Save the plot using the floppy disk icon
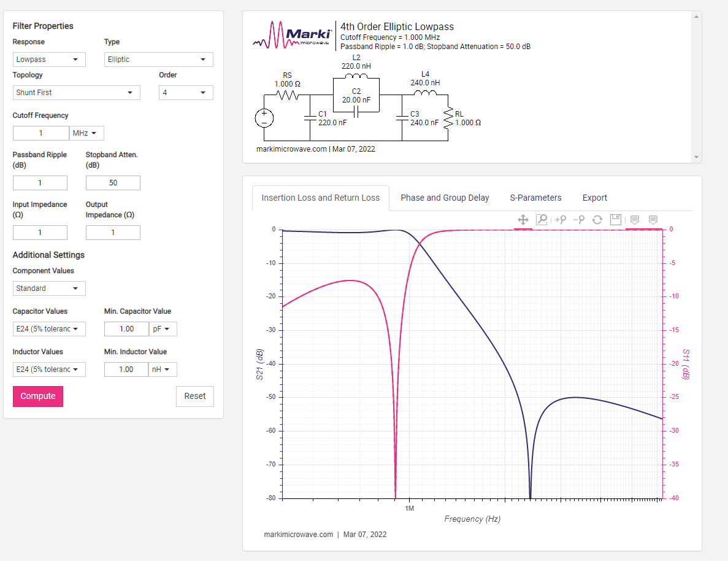This screenshot has width=728, height=561. 616,220
